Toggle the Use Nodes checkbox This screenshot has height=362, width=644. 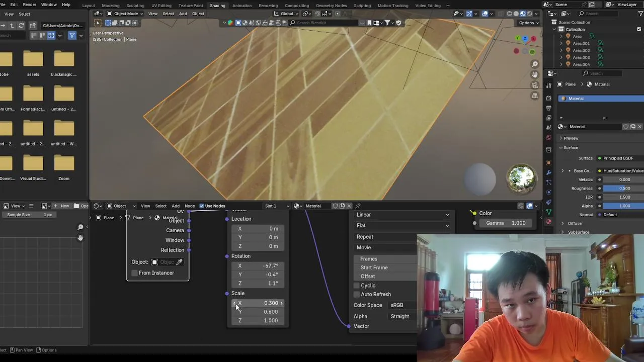(202, 206)
